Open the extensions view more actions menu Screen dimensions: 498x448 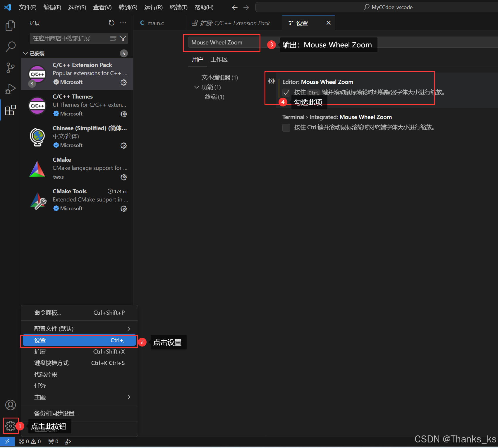click(x=123, y=23)
